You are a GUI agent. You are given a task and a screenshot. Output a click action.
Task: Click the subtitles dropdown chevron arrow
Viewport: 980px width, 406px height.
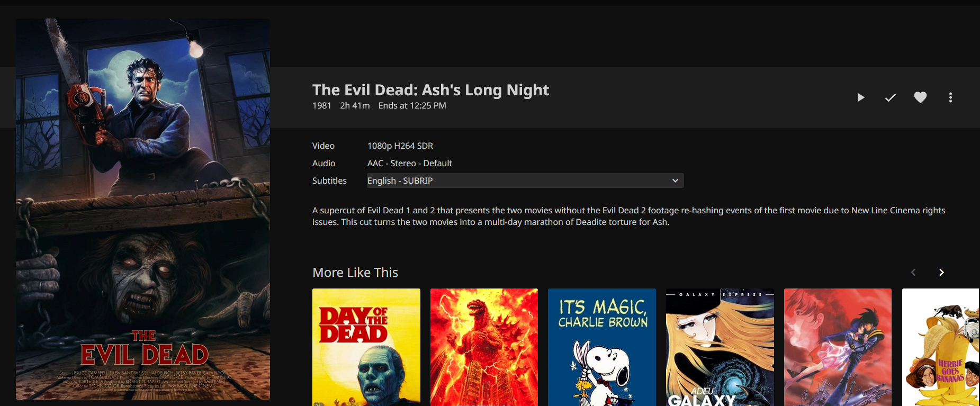[675, 181]
